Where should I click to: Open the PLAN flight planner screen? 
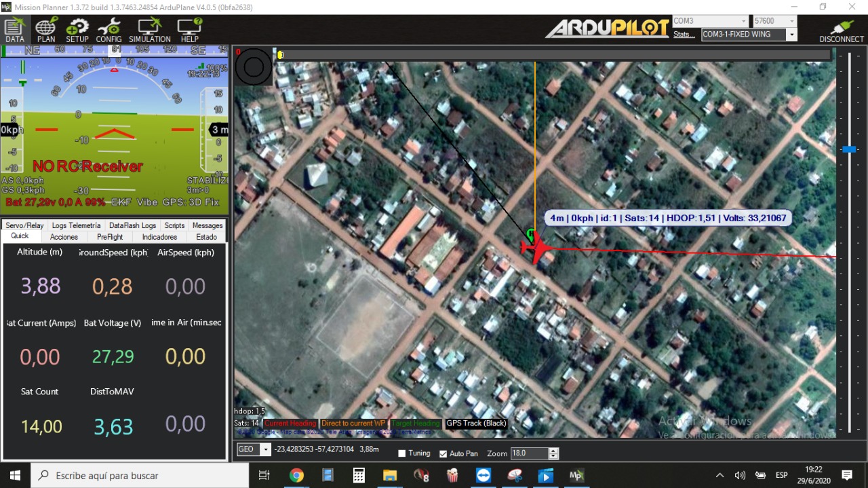46,31
